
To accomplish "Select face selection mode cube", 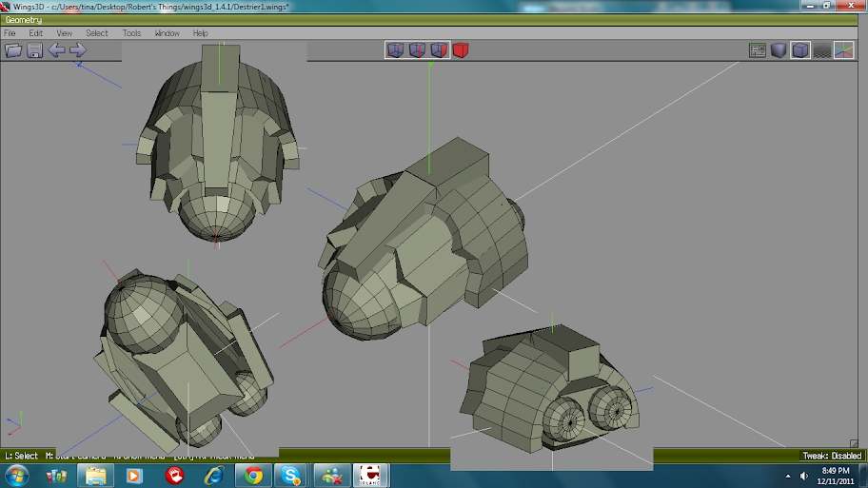I will [439, 50].
